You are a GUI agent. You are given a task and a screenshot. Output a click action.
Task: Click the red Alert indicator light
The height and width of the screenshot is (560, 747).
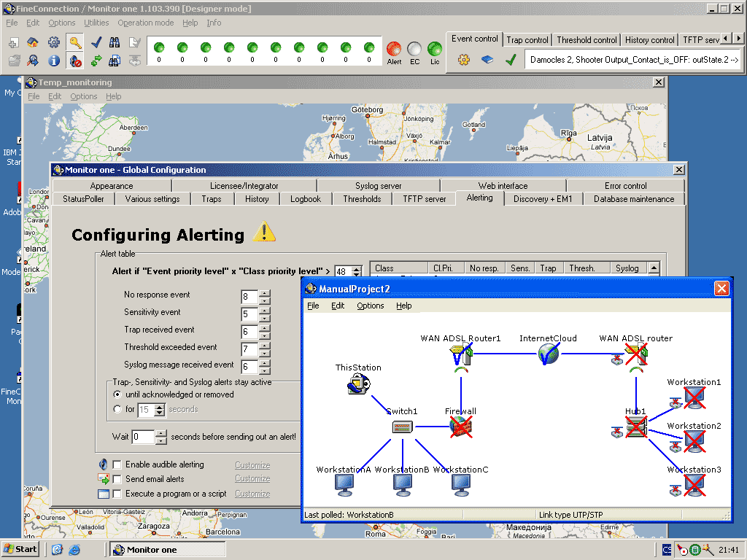click(x=394, y=49)
